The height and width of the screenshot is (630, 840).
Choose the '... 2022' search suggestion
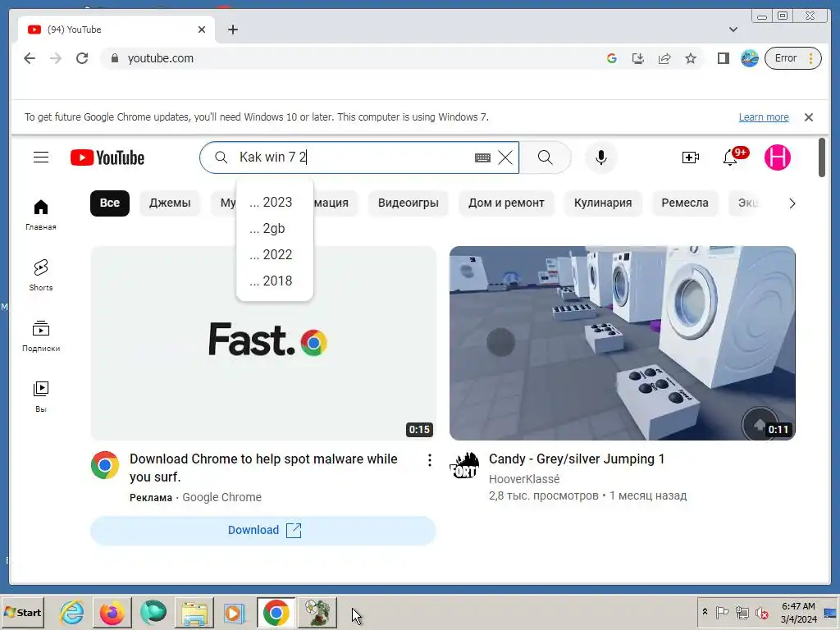click(x=274, y=254)
